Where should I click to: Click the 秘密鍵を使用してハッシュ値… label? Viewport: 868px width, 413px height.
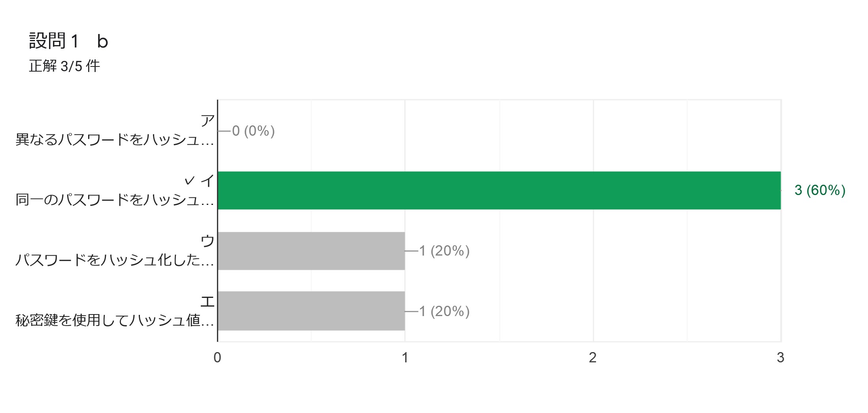115,320
